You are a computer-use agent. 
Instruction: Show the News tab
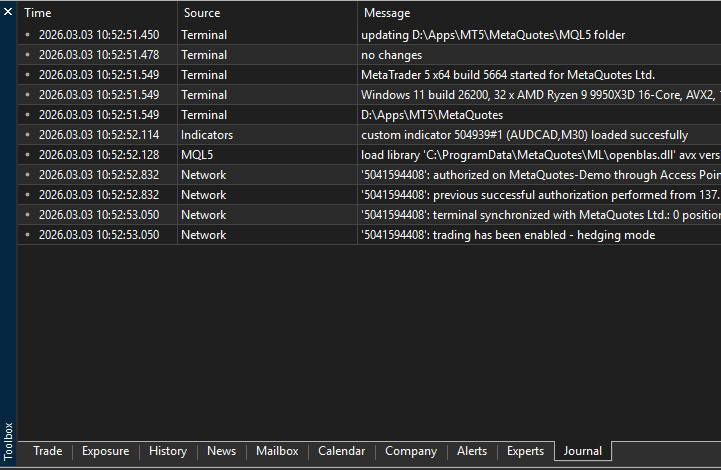[x=221, y=451]
